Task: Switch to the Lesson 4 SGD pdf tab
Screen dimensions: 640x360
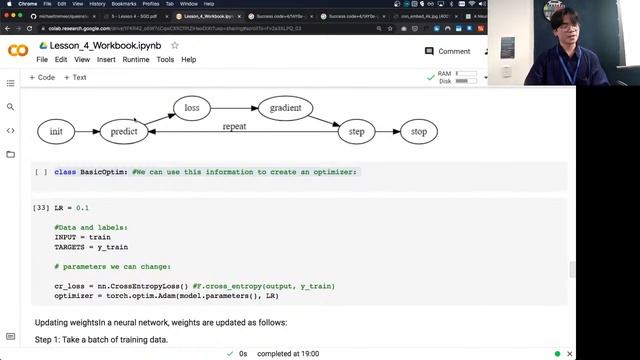Action: tap(135, 16)
